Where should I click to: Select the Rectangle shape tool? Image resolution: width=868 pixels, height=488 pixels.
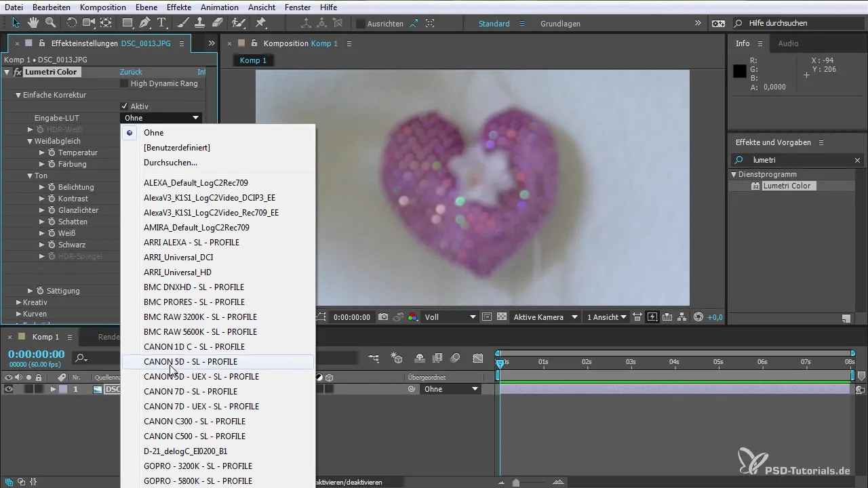click(x=127, y=23)
